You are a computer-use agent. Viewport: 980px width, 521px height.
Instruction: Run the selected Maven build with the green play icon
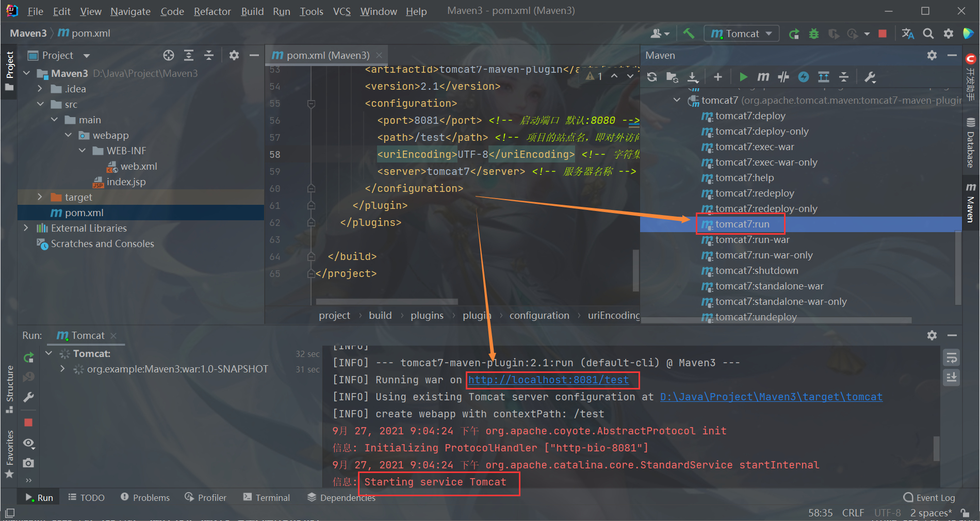tap(743, 77)
